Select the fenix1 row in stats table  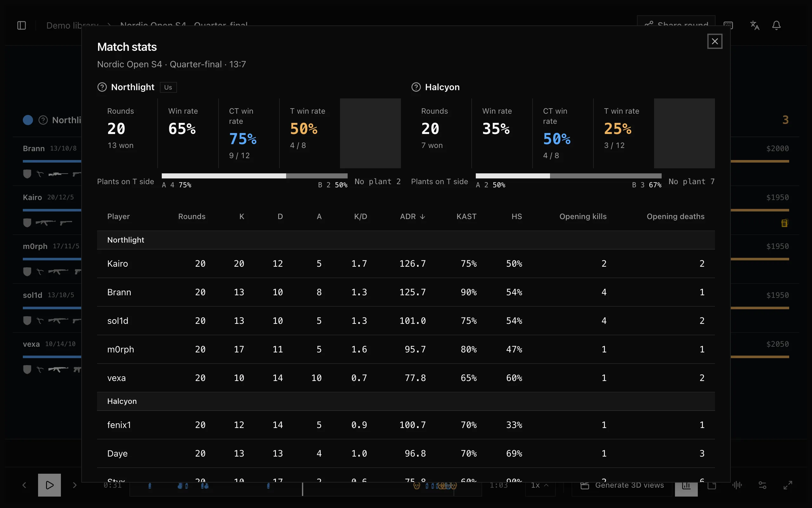tap(406, 425)
